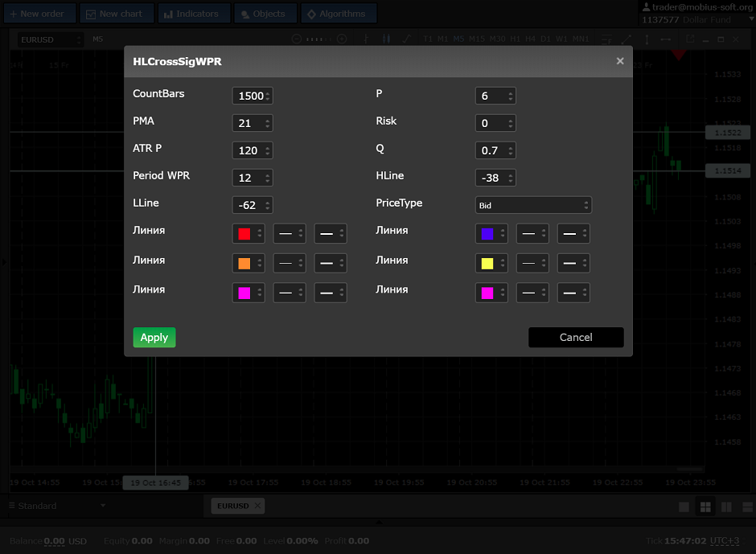Open the New chart menu
The image size is (756, 554).
[x=117, y=14]
